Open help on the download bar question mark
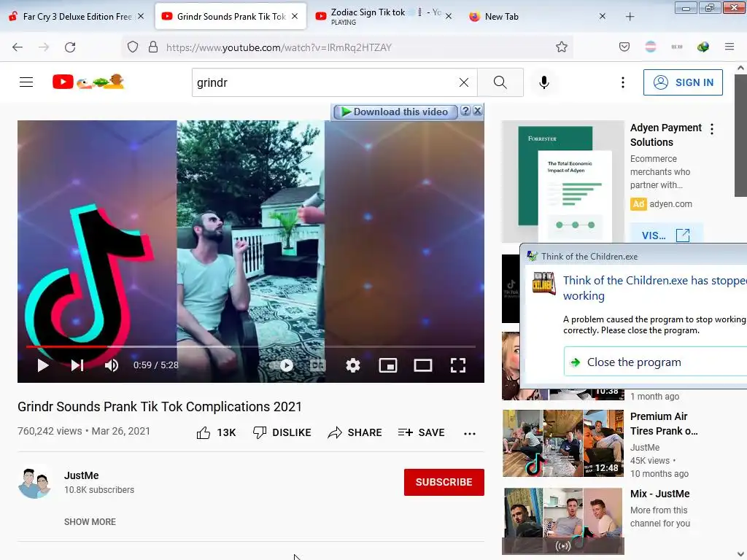Image resolution: width=747 pixels, height=560 pixels. click(x=465, y=111)
